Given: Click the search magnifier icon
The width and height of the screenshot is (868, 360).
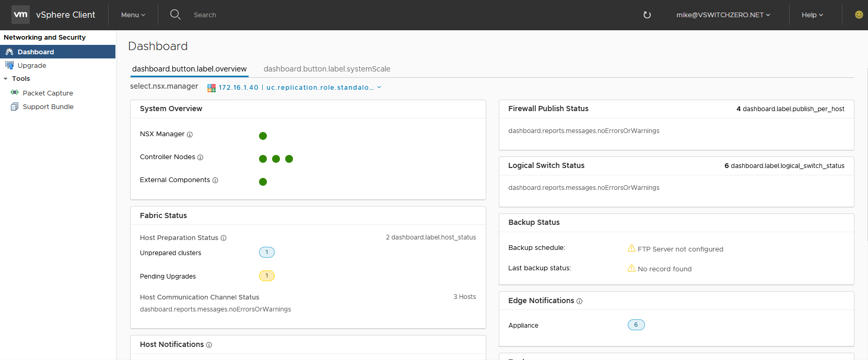Looking at the screenshot, I should [x=175, y=15].
